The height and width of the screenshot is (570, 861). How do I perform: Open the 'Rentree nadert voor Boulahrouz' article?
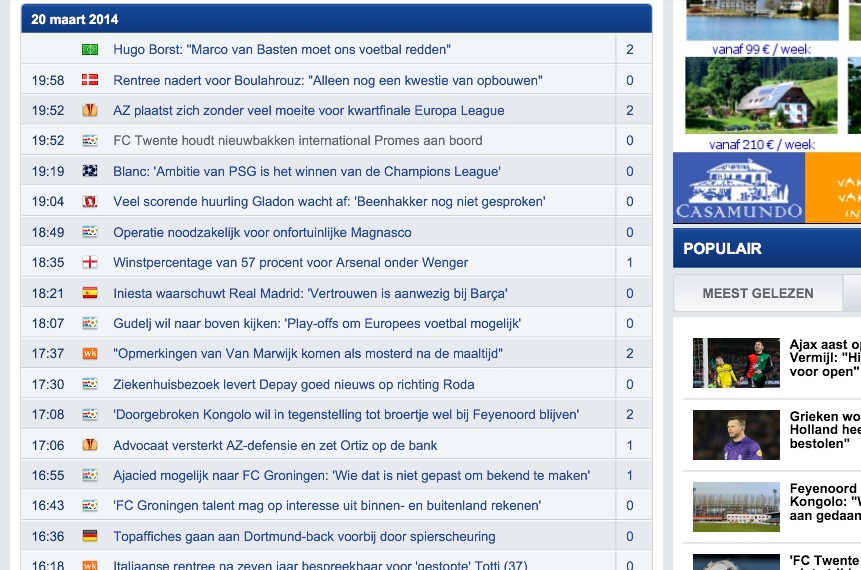[x=328, y=80]
